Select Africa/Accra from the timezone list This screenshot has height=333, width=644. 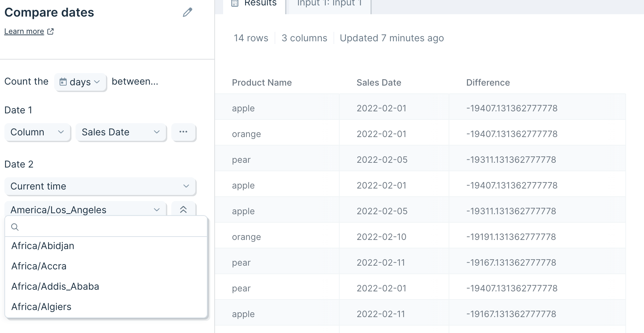[106, 266]
